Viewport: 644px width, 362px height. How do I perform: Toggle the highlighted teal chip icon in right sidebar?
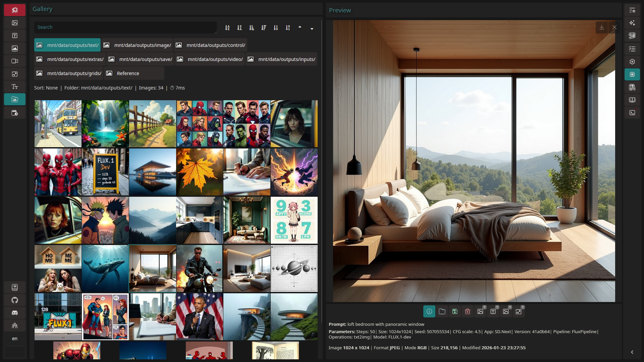tap(632, 74)
